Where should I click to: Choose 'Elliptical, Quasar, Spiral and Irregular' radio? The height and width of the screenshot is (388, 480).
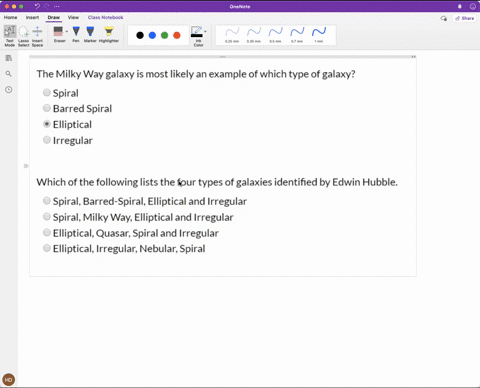tap(47, 232)
